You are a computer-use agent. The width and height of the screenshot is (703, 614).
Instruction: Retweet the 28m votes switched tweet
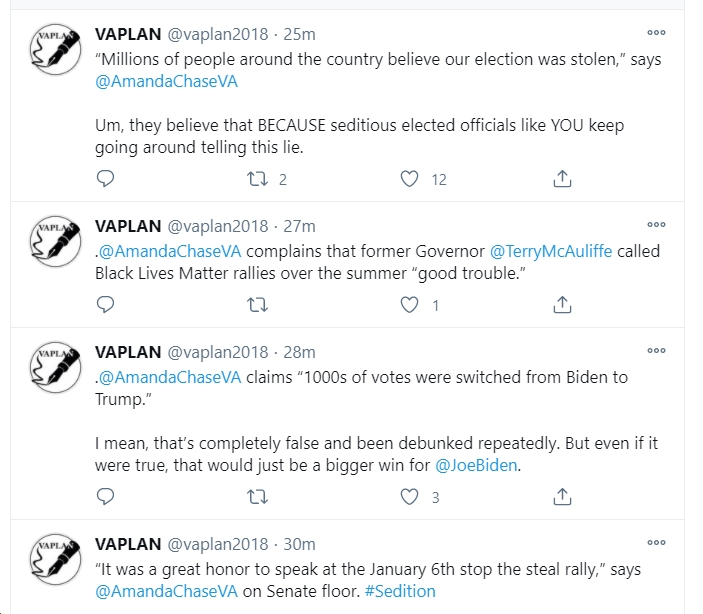[x=257, y=497]
